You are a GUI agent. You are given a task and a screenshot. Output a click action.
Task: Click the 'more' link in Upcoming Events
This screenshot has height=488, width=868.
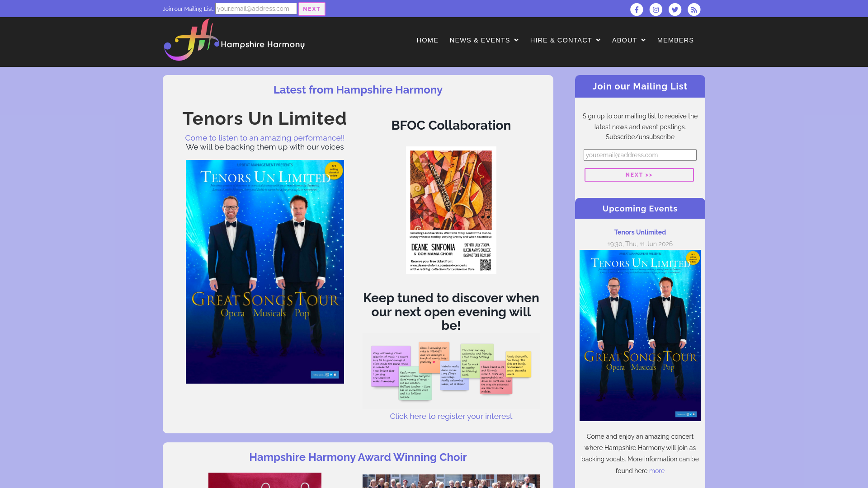click(656, 471)
